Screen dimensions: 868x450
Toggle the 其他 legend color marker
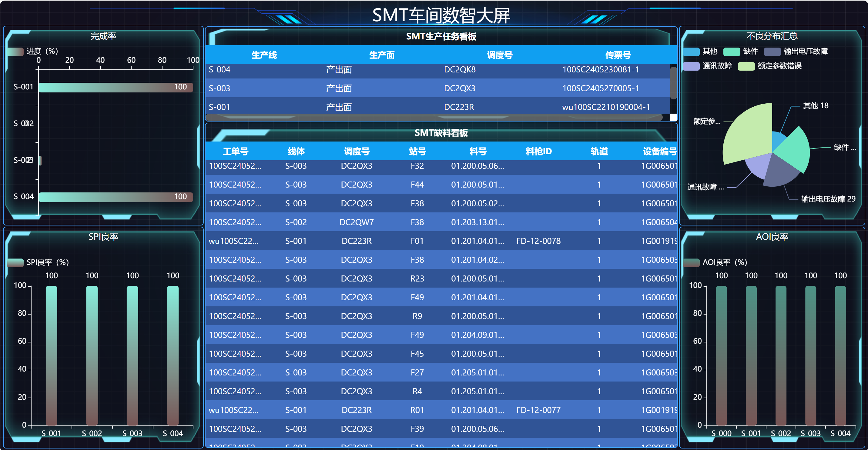691,52
